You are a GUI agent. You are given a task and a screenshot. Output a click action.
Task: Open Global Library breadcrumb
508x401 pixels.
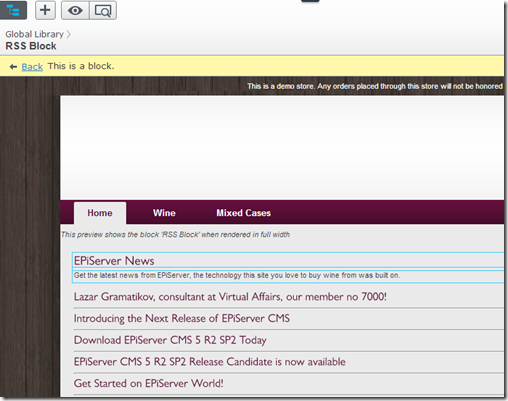[34, 34]
